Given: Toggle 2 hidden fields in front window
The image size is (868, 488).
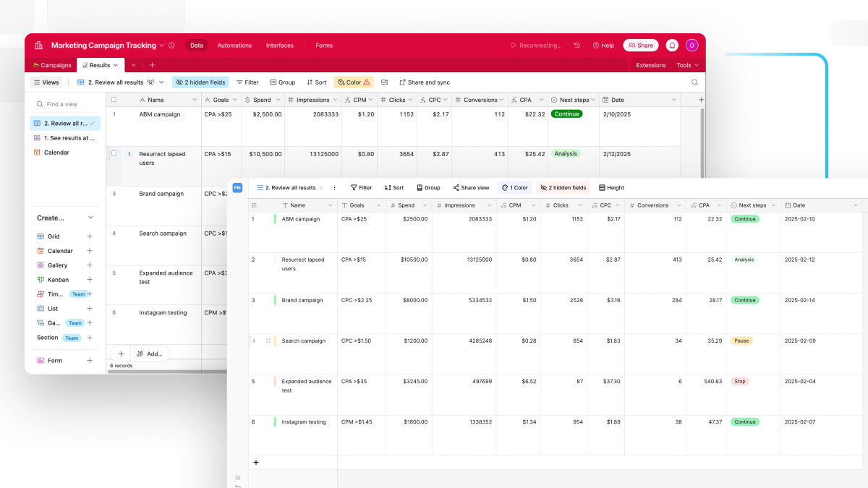Looking at the screenshot, I should [563, 188].
